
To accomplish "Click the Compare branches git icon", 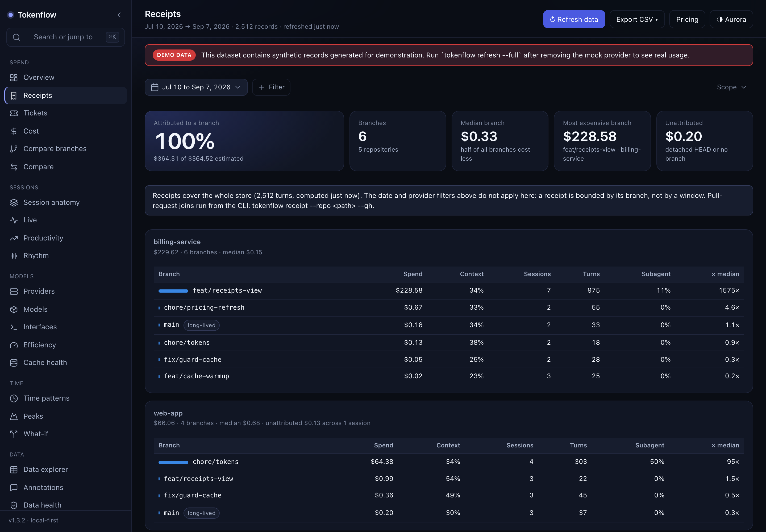I will click(x=14, y=149).
